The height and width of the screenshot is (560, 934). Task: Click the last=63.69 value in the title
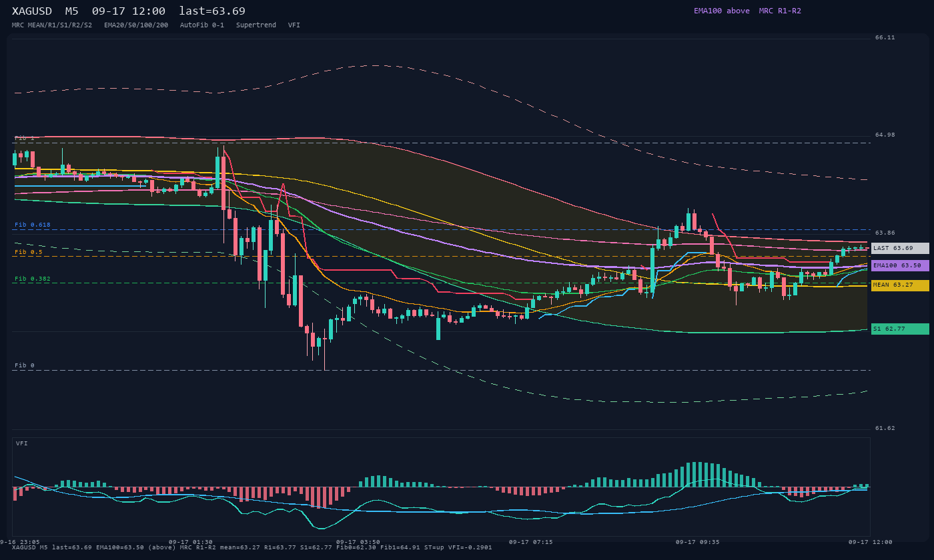212,11
